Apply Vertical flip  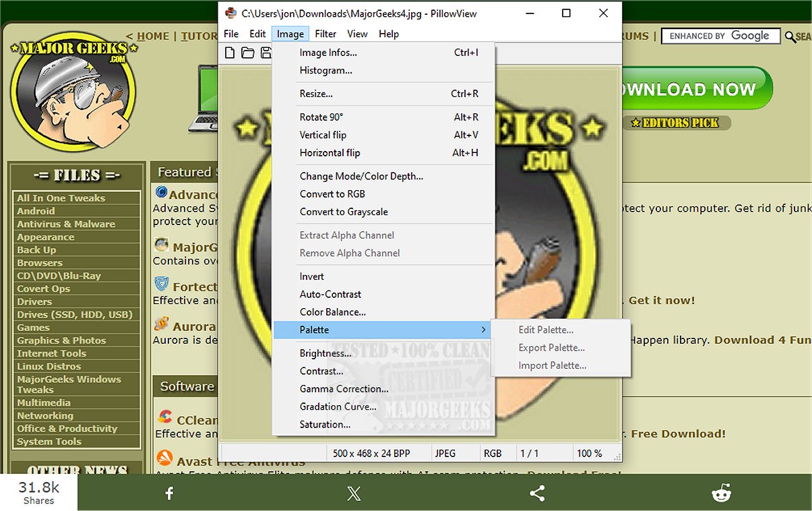(x=383, y=135)
